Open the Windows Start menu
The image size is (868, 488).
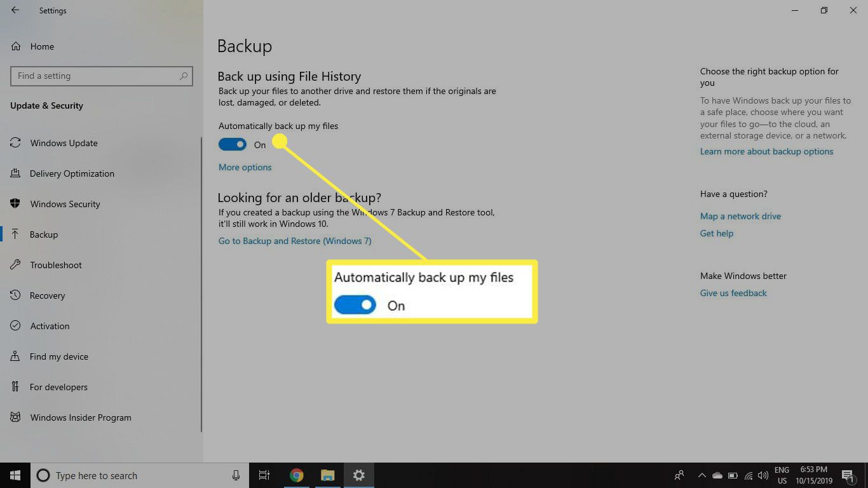15,475
